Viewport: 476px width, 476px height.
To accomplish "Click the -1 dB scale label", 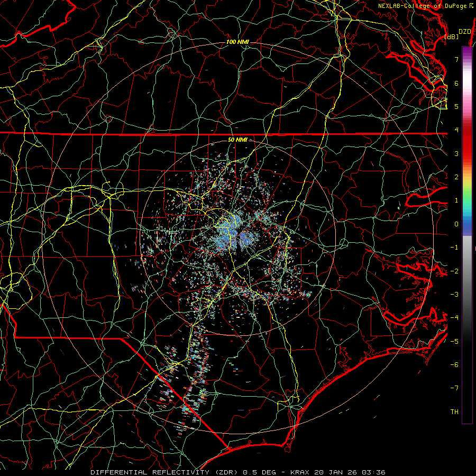I will (454, 248).
